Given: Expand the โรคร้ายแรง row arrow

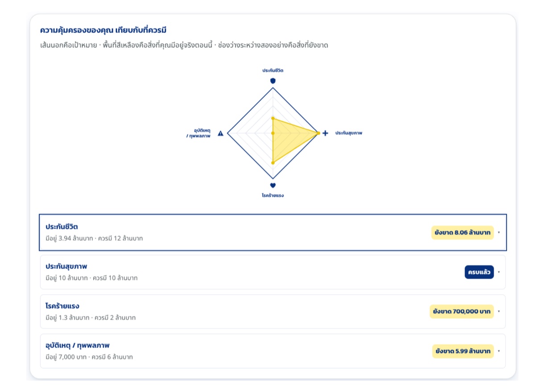Looking at the screenshot, I should 499,311.
